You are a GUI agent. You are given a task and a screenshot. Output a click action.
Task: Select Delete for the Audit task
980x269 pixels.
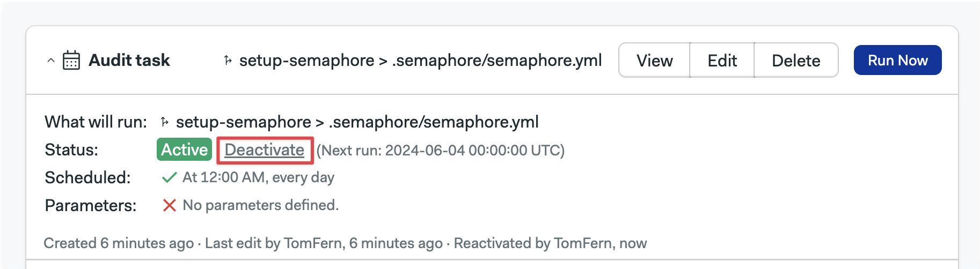[796, 61]
